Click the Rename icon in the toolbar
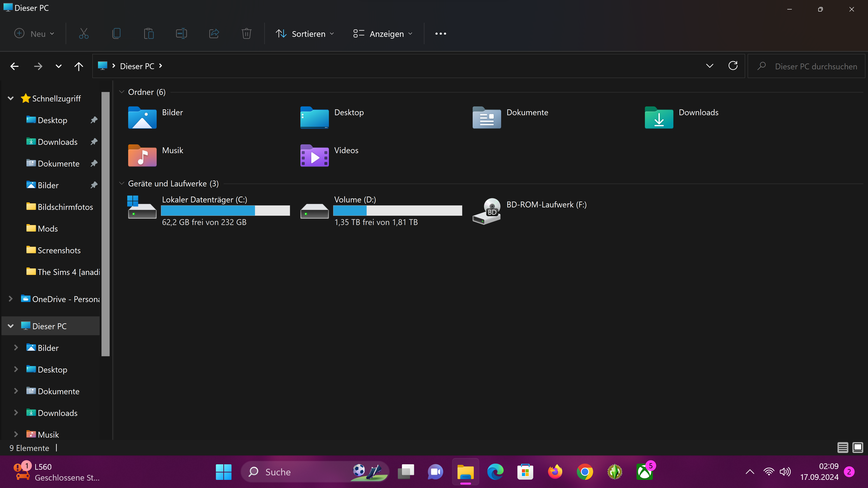Screen dimensions: 868x488 pyautogui.click(x=181, y=33)
